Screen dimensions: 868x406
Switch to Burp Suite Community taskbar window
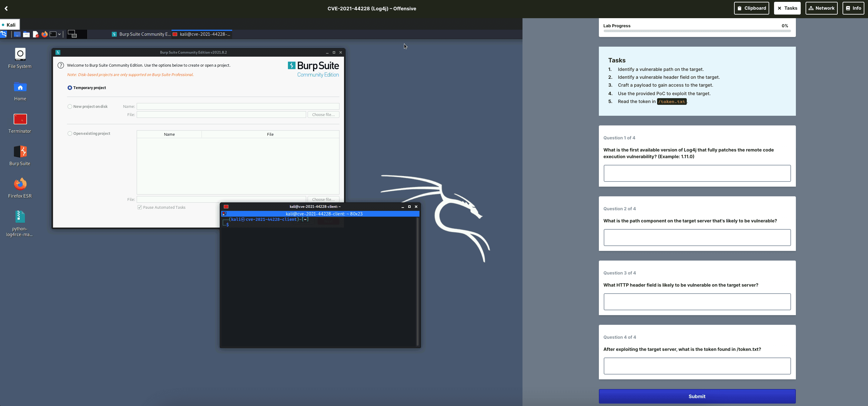(142, 34)
